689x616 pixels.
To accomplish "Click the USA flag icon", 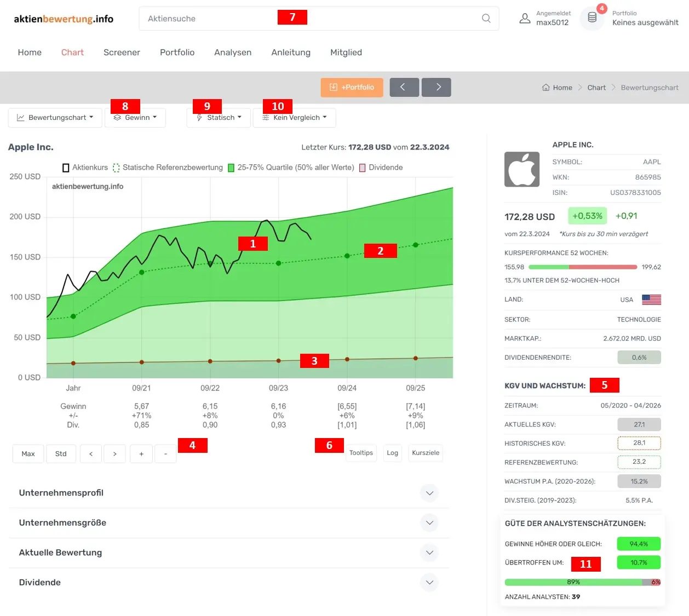I will point(651,300).
